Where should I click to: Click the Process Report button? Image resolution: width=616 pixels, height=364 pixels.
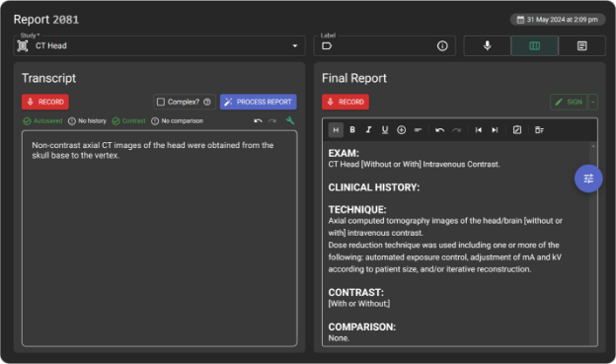[258, 102]
